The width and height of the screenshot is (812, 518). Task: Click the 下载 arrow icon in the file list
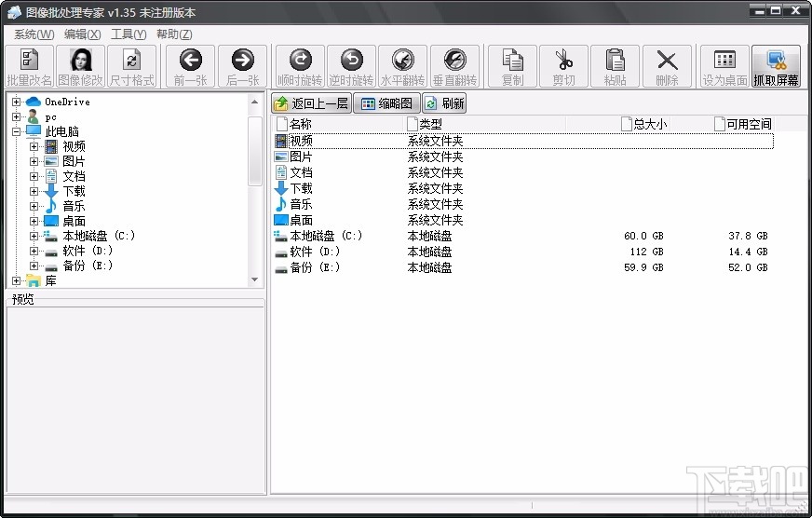280,188
